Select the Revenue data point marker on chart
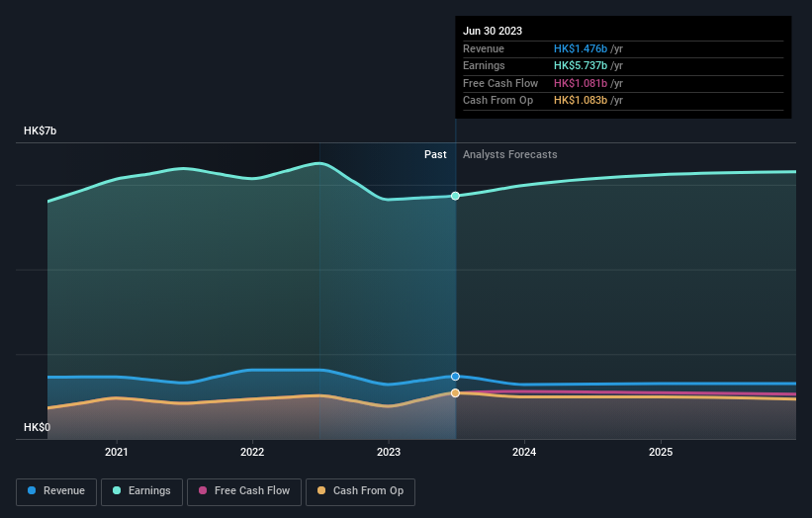Viewport: 812px width, 518px height. (455, 377)
